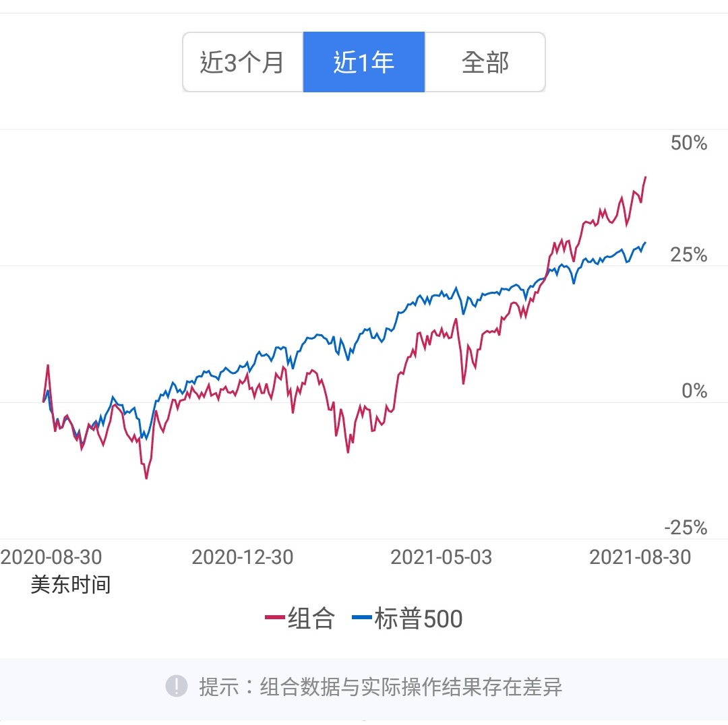Select the 近1年 time range tab
Screen dimensions: 728x725
click(x=364, y=63)
